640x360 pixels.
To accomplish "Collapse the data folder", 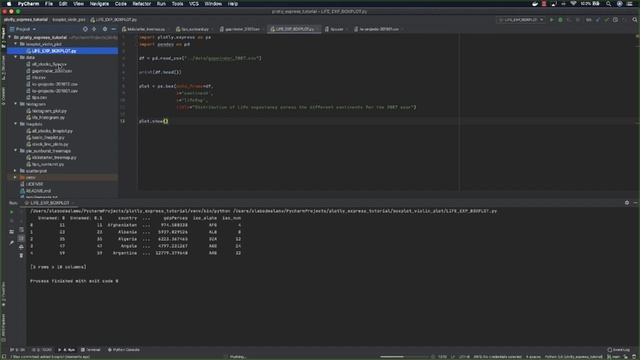I will coord(16,57).
